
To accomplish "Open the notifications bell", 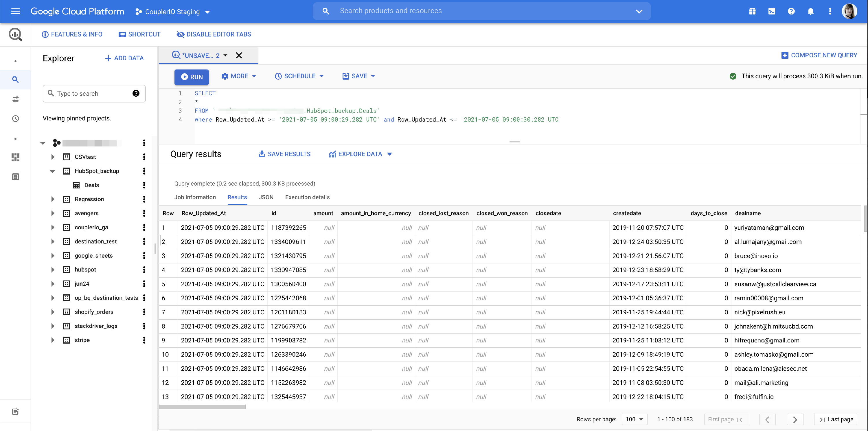I will pos(811,12).
